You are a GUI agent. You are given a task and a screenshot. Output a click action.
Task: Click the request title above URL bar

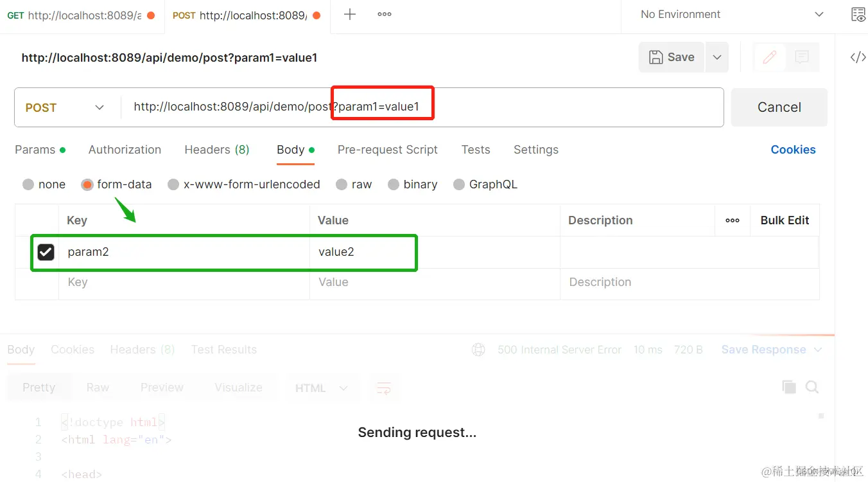pyautogui.click(x=169, y=58)
